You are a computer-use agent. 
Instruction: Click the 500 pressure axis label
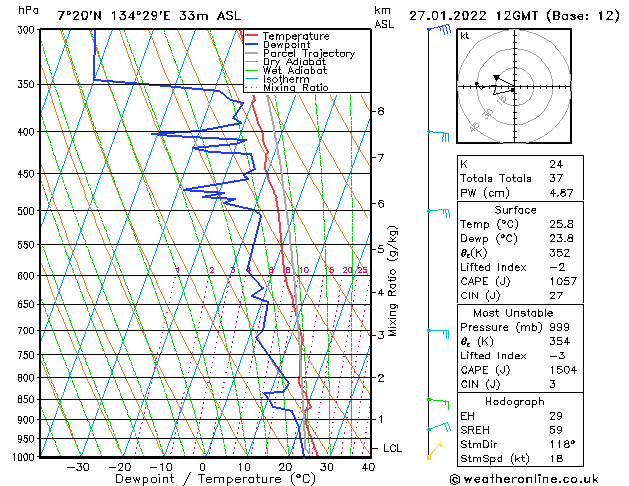click(28, 211)
